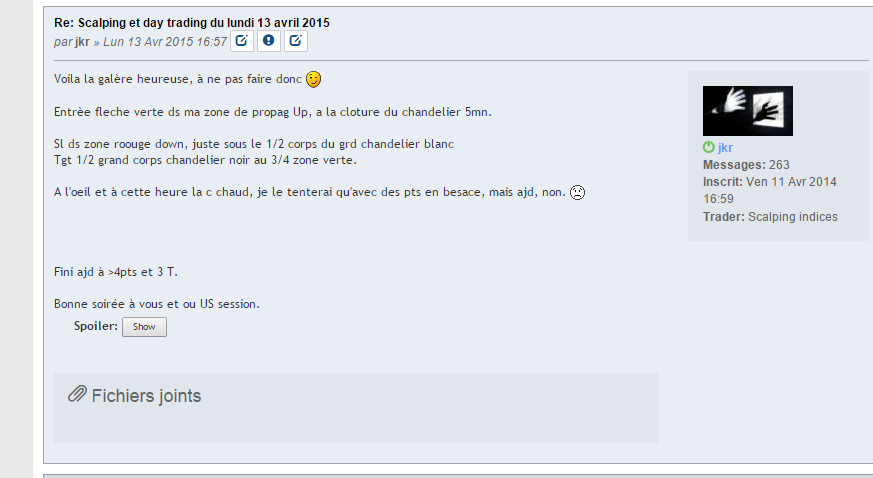Click the paperclip icon in Fichiers joints
The height and width of the screenshot is (478, 873).
[77, 395]
